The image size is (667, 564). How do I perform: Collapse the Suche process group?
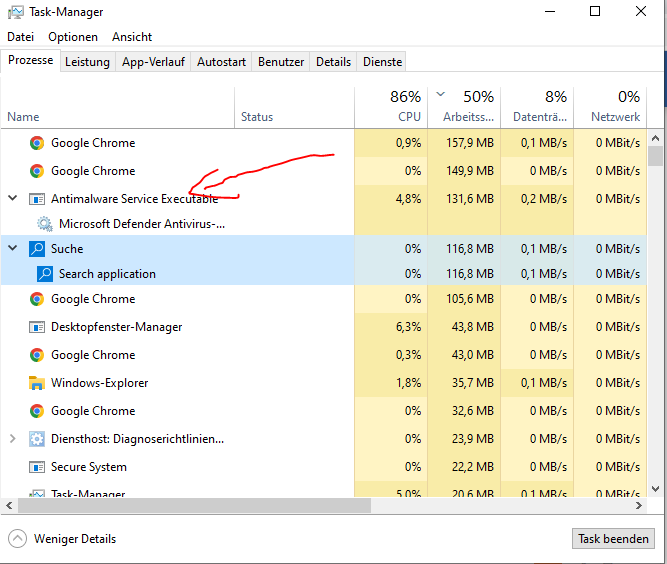point(13,248)
